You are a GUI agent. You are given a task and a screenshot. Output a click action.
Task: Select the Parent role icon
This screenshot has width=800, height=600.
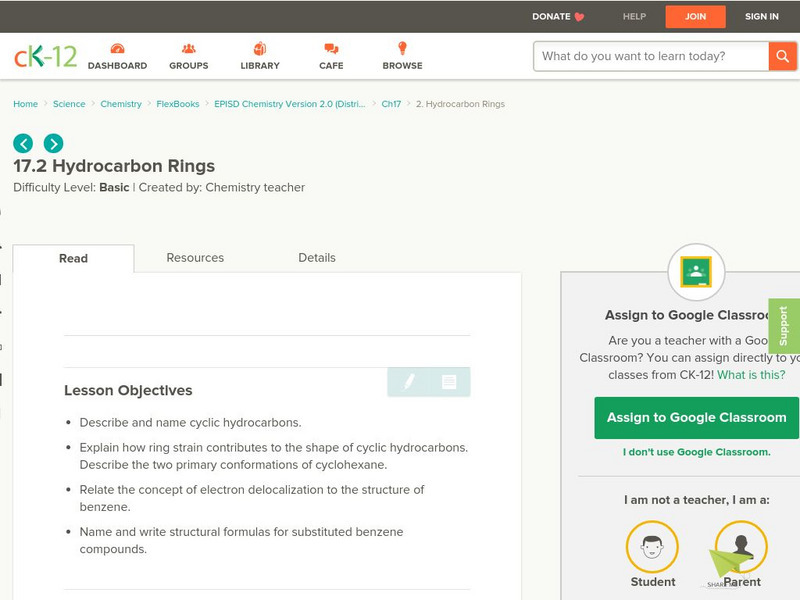pos(741,547)
